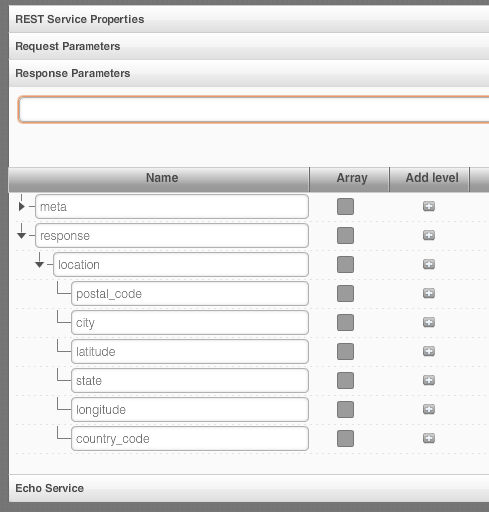The height and width of the screenshot is (512, 489).
Task: Click the Add level plus icon for country_code
Action: click(x=429, y=438)
